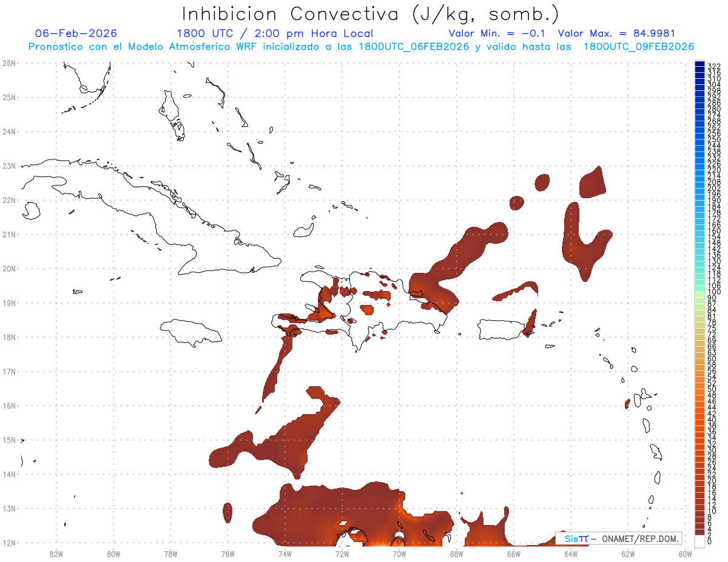
Task: Click the 16N latitude label
Action: [8, 406]
